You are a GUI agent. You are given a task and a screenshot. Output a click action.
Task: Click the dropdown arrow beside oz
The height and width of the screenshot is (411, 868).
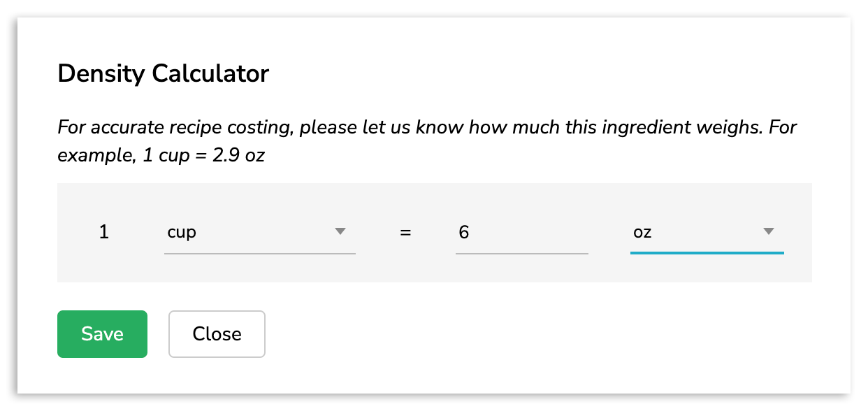tap(769, 231)
